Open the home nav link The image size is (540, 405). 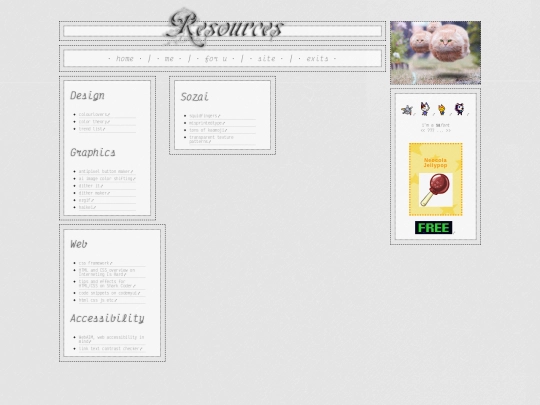(x=125, y=59)
